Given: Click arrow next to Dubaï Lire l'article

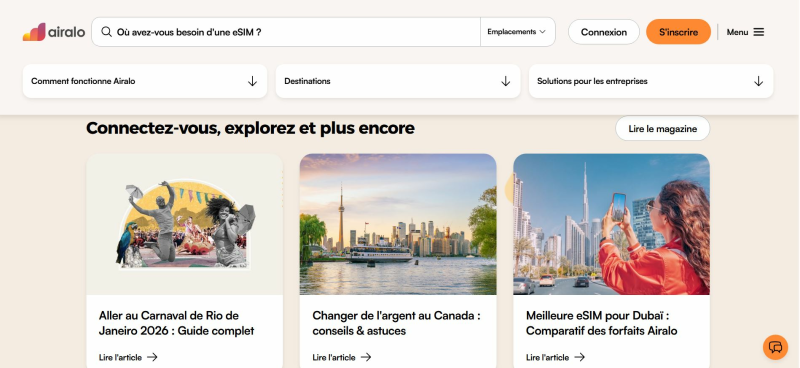Looking at the screenshot, I should tap(579, 357).
